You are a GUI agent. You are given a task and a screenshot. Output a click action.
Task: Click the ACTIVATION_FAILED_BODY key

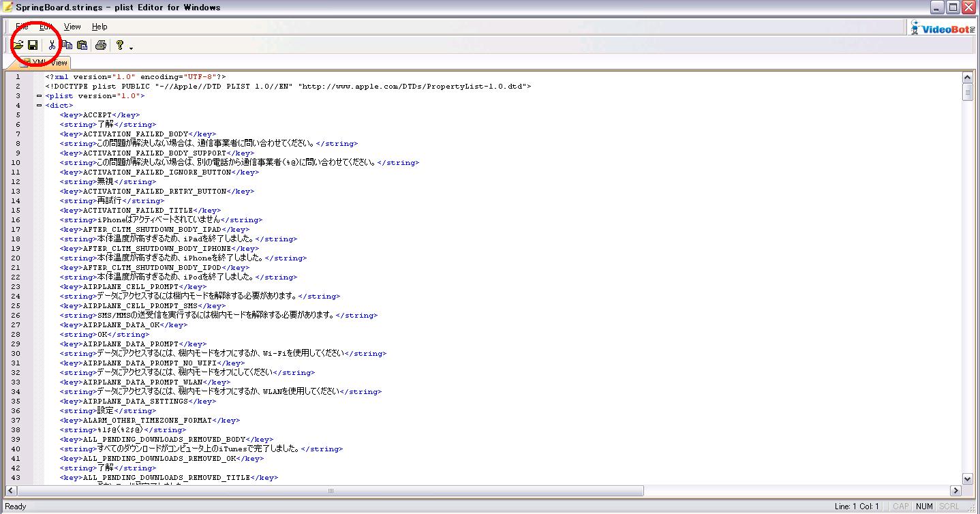[138, 134]
